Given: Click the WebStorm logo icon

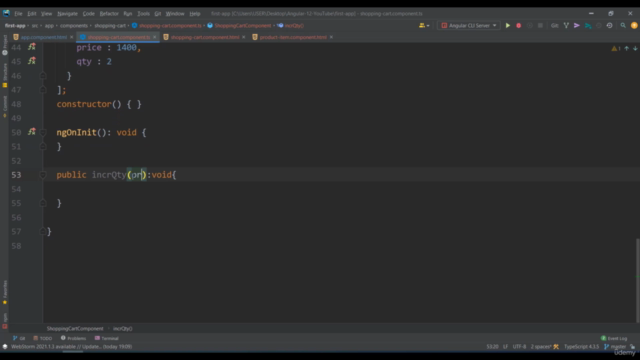Looking at the screenshot, I should coord(6,13).
